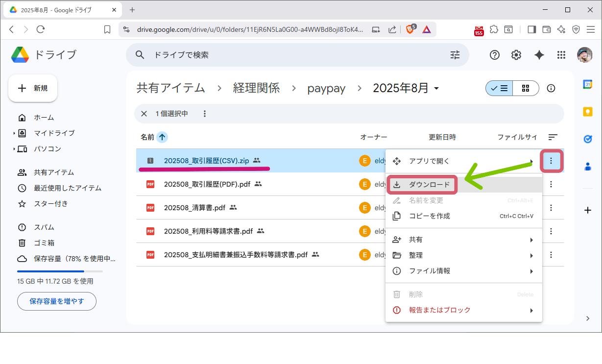Open Drive settings gear
The image size is (602, 364).
516,55
